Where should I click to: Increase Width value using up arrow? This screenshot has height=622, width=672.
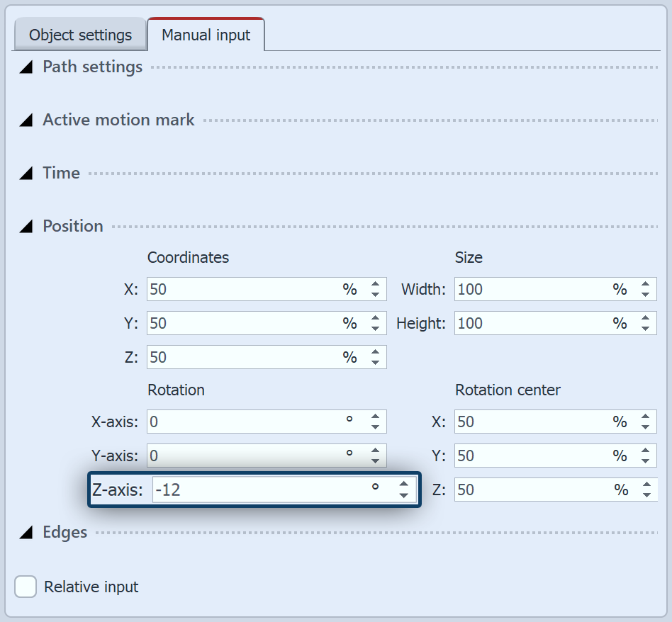click(x=645, y=284)
